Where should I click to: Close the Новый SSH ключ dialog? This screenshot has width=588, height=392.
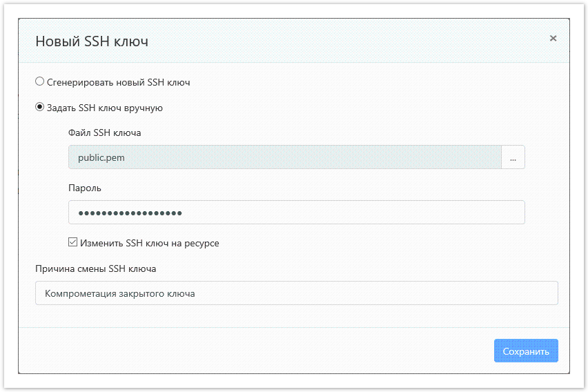[553, 39]
